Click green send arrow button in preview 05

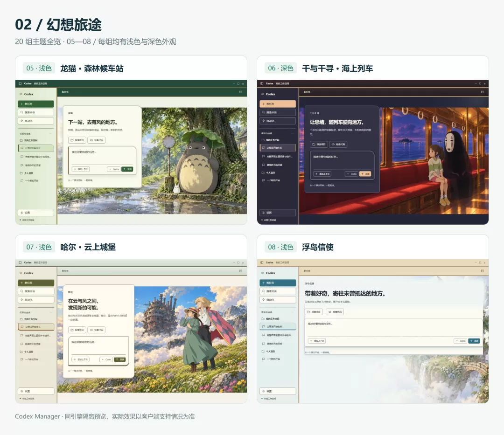point(127,169)
